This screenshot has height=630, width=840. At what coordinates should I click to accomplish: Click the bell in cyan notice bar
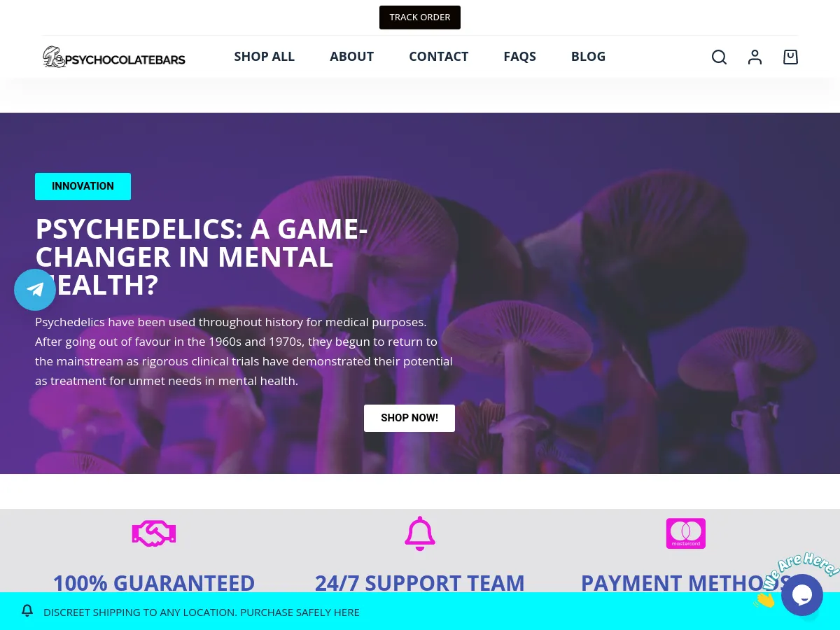[27, 611]
